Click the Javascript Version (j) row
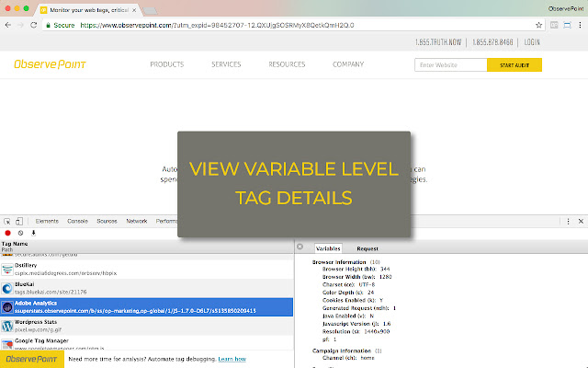Image resolution: width=588 pixels, height=368 pixels. tap(356, 324)
